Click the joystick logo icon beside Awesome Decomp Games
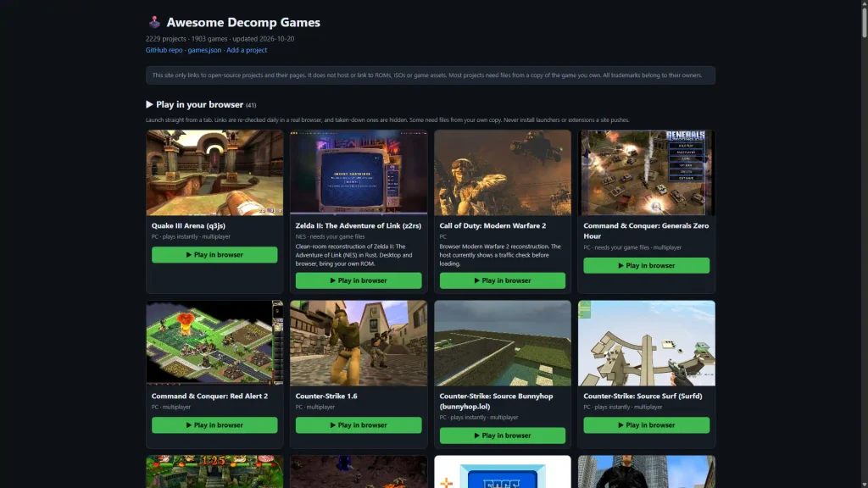 (154, 22)
